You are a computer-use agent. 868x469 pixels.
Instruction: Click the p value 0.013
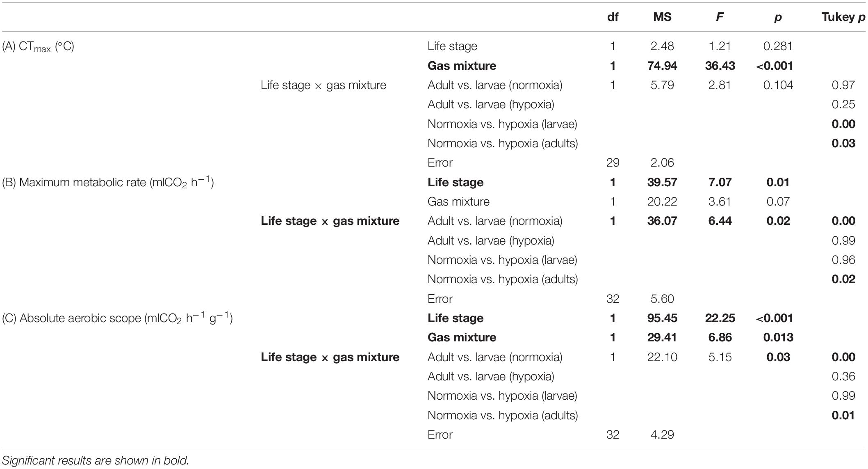point(778,337)
